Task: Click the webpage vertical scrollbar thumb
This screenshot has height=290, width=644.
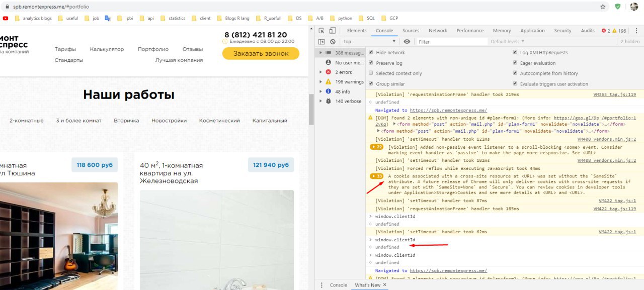Action: point(311,109)
